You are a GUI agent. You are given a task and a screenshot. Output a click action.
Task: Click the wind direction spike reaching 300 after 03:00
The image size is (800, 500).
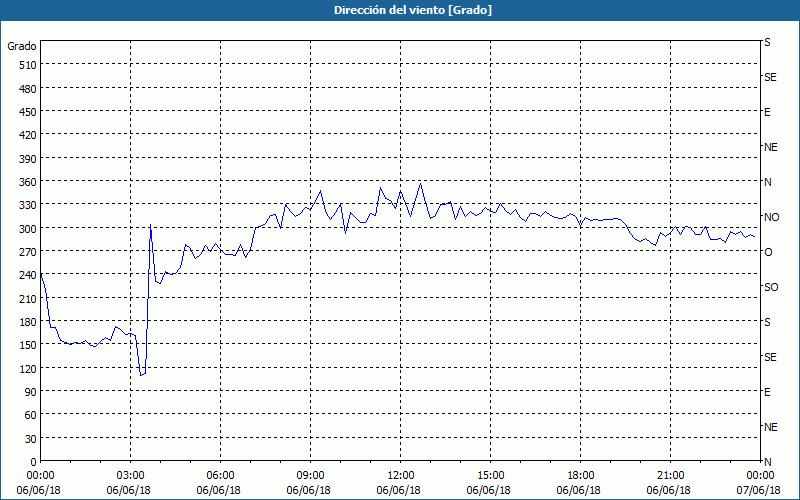pyautogui.click(x=151, y=225)
